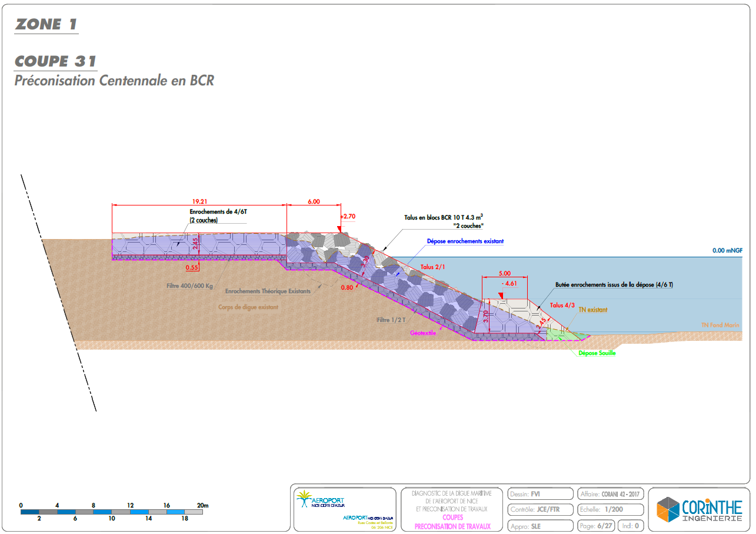
Task: Click the +2.70 elevation label
Action: 348,216
